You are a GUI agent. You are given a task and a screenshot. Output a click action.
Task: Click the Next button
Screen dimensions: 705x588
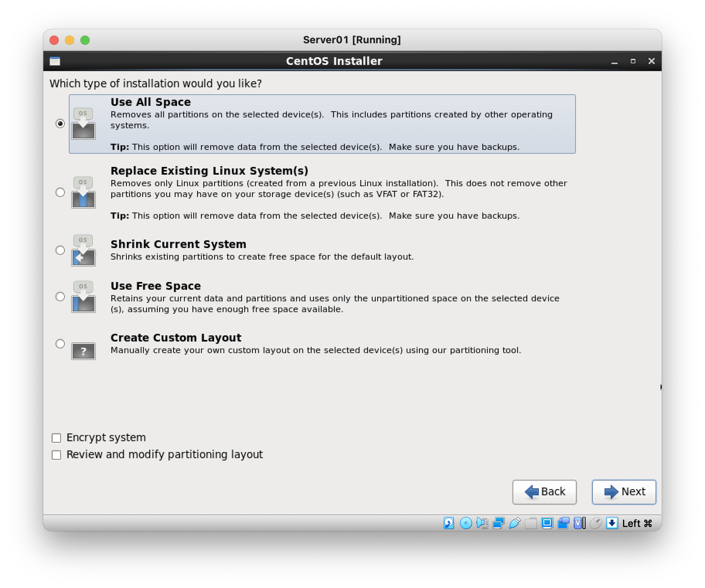[624, 492]
